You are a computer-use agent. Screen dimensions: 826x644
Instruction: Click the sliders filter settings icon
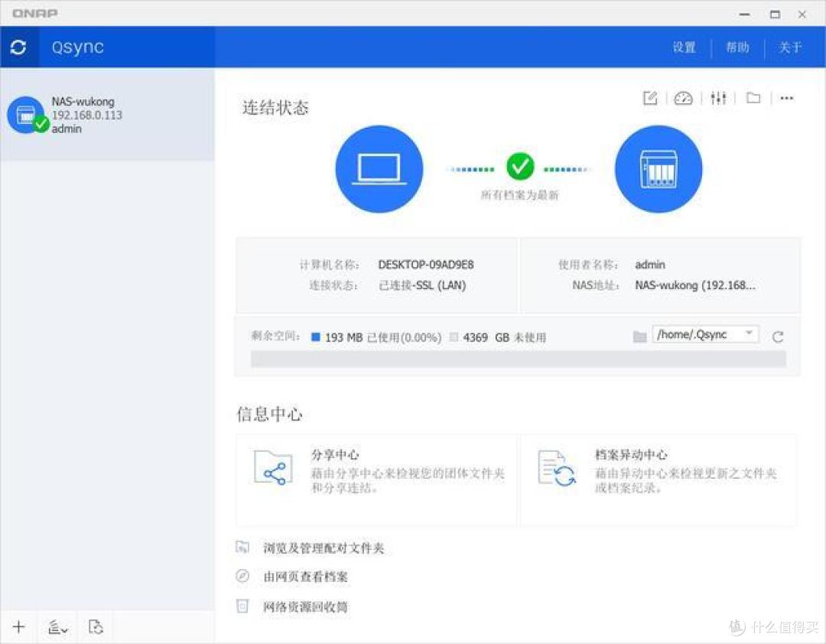(x=718, y=98)
